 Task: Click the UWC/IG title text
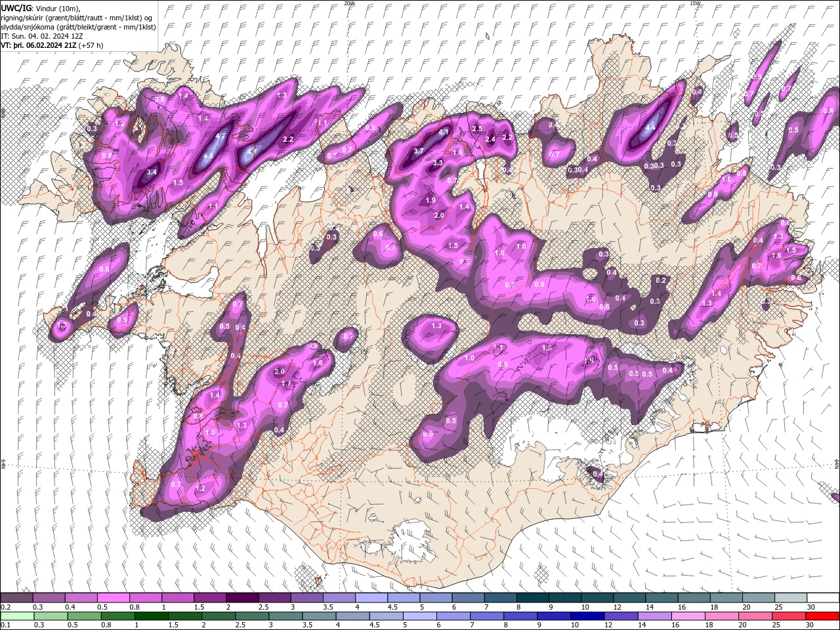click(16, 8)
